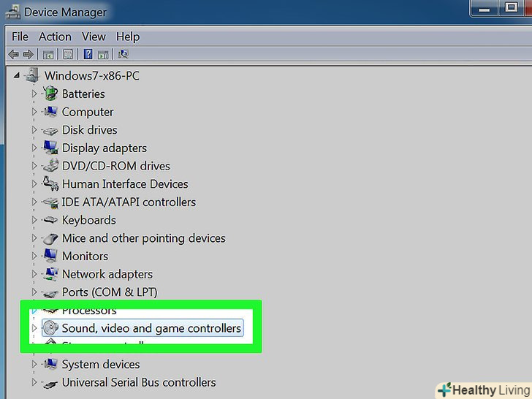Click the Disk drives icon

tap(50, 131)
